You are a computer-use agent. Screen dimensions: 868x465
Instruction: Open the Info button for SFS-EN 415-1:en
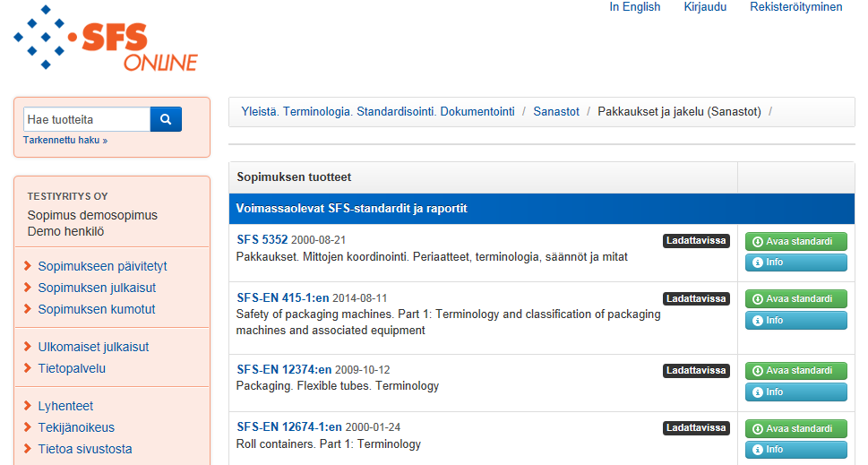click(x=796, y=321)
